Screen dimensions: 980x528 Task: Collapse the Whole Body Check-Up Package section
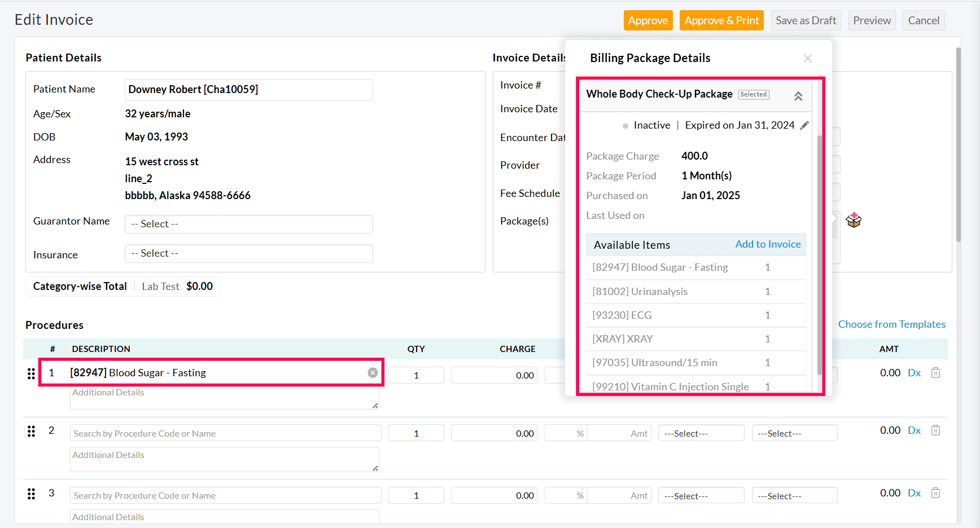click(798, 96)
